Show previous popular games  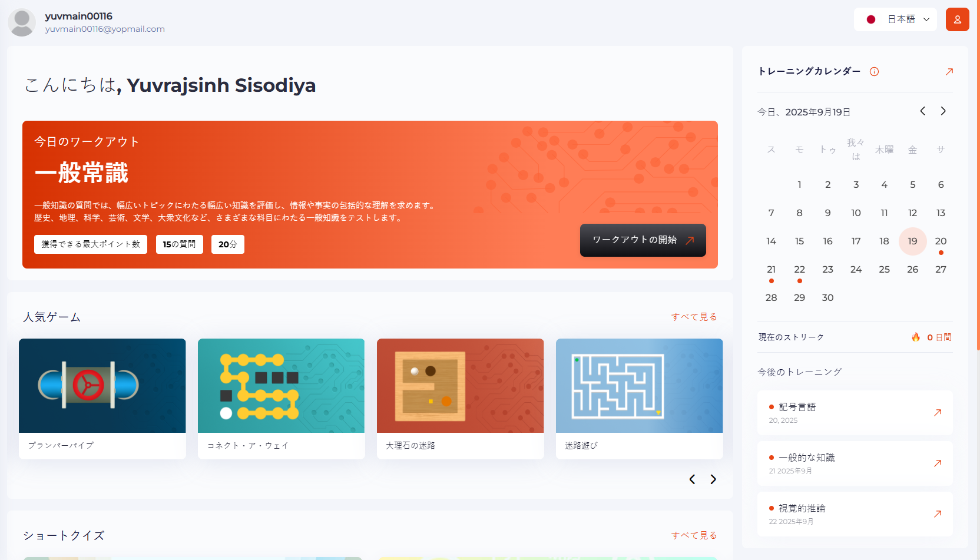(692, 479)
